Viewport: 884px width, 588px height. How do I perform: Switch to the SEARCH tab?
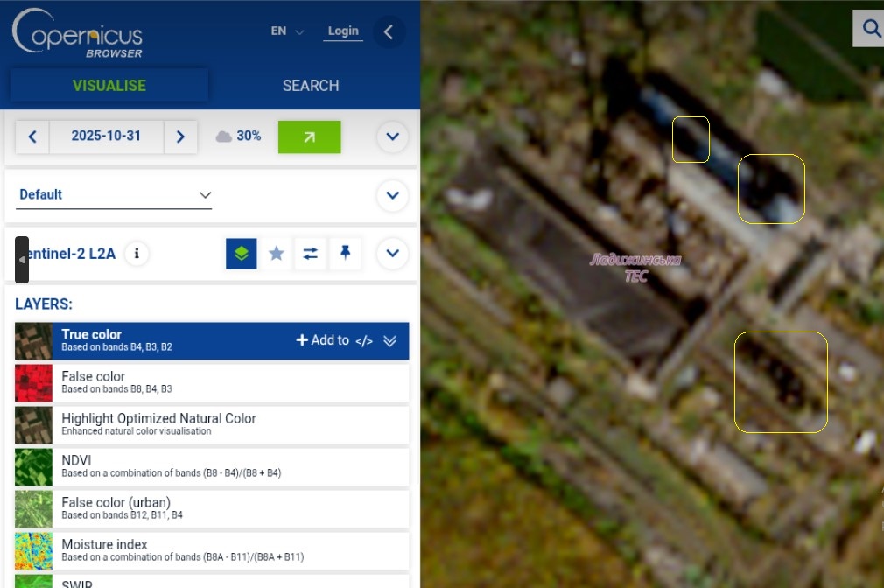(x=311, y=85)
